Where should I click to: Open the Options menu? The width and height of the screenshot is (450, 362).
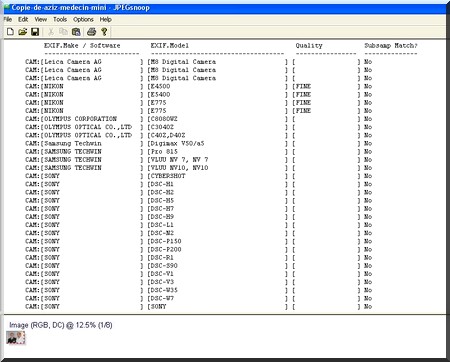[x=83, y=19]
